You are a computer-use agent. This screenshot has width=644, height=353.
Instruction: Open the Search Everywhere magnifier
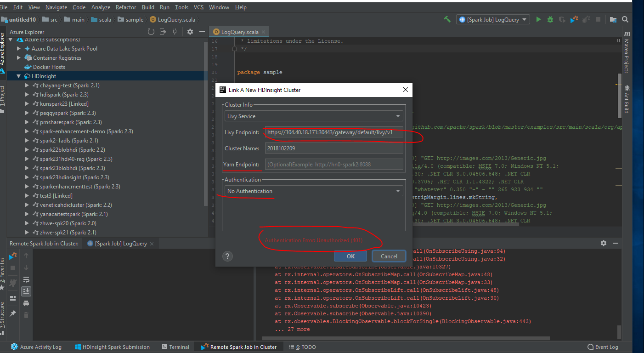624,19
